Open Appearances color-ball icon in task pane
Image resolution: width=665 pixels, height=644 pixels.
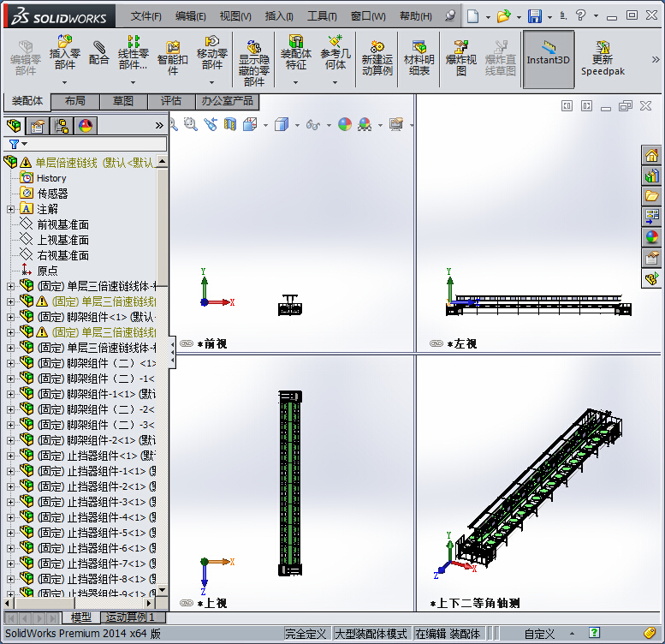pyautogui.click(x=651, y=236)
